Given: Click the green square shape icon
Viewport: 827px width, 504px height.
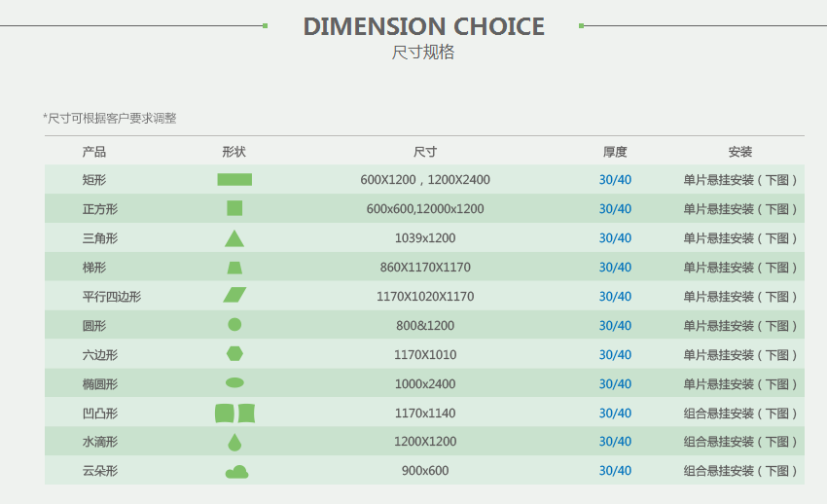Looking at the screenshot, I should pos(234,208).
